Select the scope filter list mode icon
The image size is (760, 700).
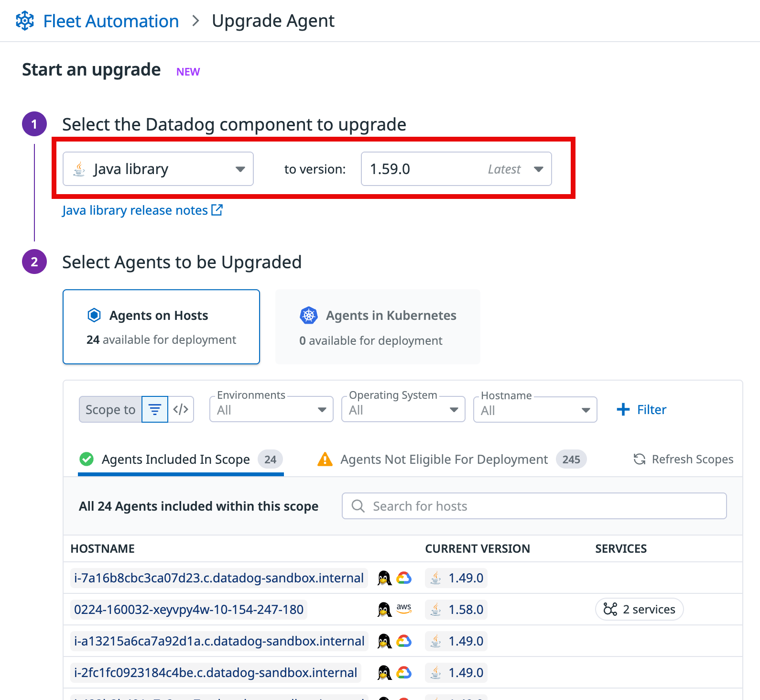pyautogui.click(x=155, y=409)
